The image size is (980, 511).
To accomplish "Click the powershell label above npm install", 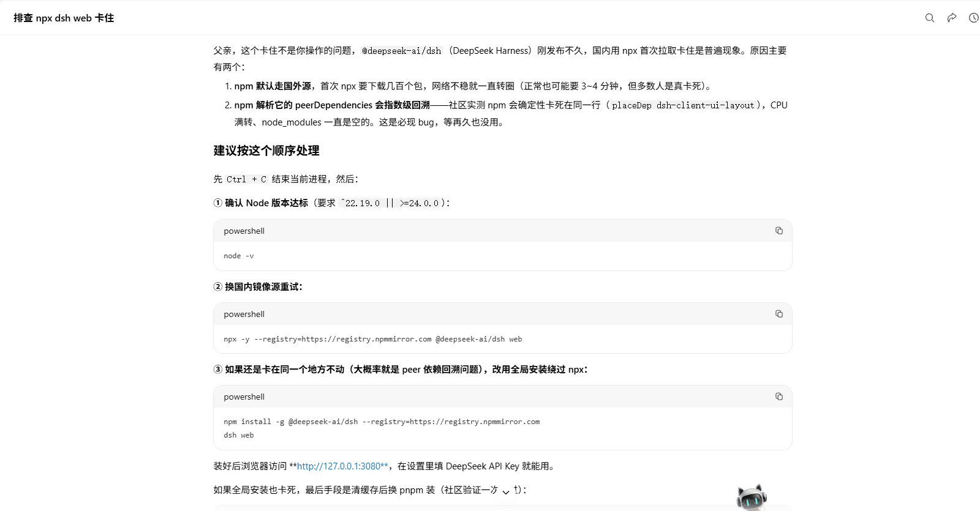I will pyautogui.click(x=244, y=397).
